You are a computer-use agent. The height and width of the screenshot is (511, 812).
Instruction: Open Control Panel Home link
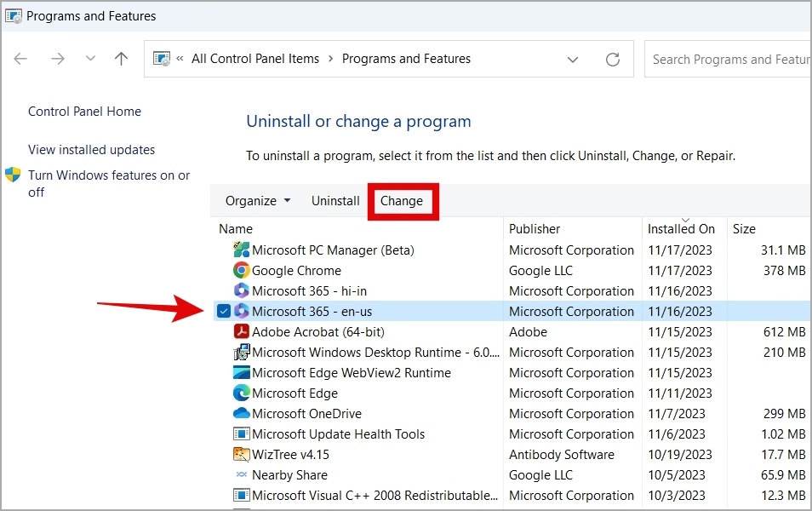[x=84, y=112]
